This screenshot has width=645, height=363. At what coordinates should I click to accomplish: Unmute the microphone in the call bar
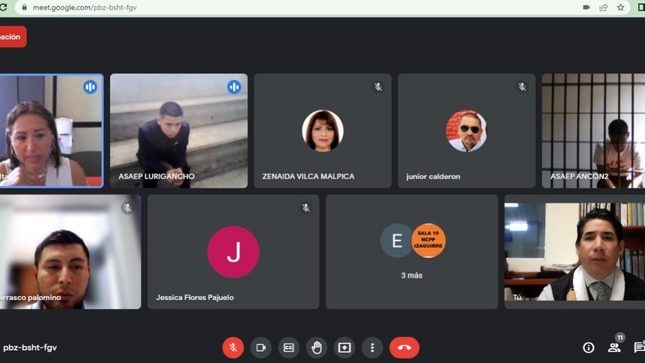point(233,348)
